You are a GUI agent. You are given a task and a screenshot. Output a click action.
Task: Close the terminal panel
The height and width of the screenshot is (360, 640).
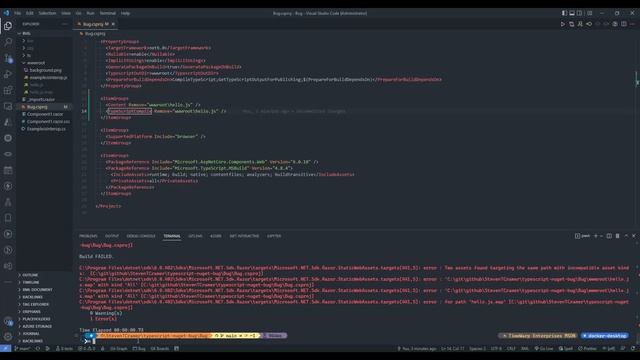634,236
